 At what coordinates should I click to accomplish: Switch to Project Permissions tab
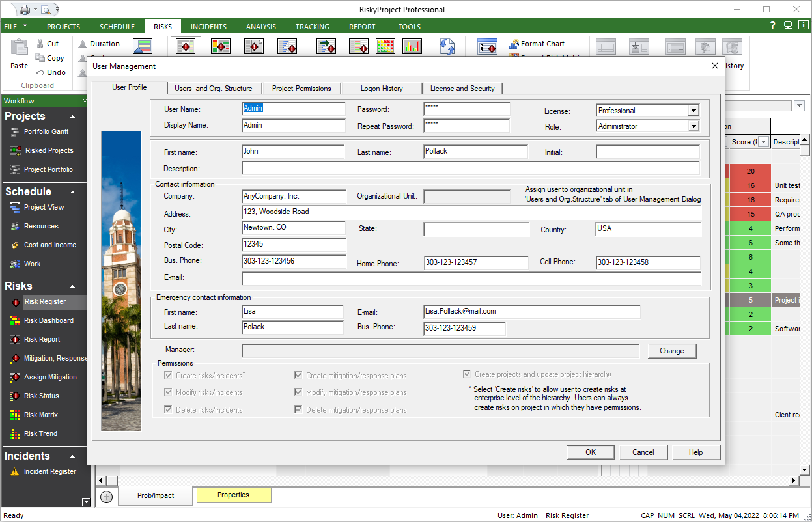(x=301, y=89)
